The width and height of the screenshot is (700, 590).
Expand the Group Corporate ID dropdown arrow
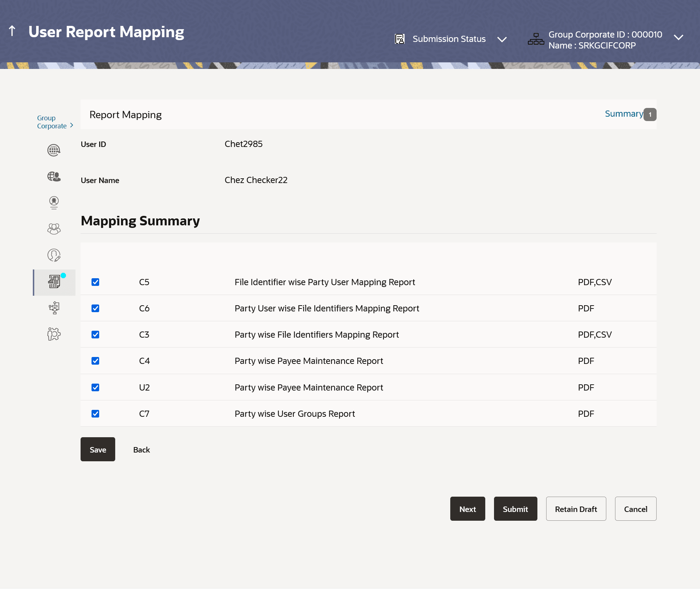[678, 38]
